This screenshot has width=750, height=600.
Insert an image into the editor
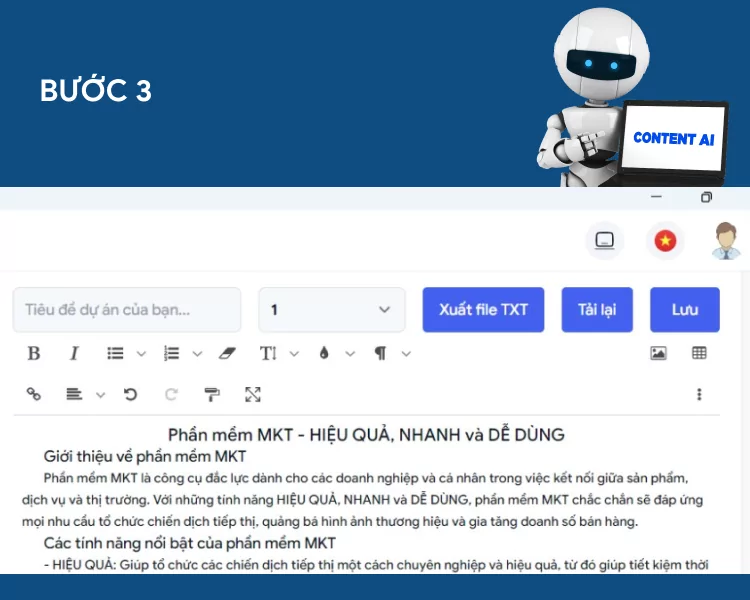659,353
